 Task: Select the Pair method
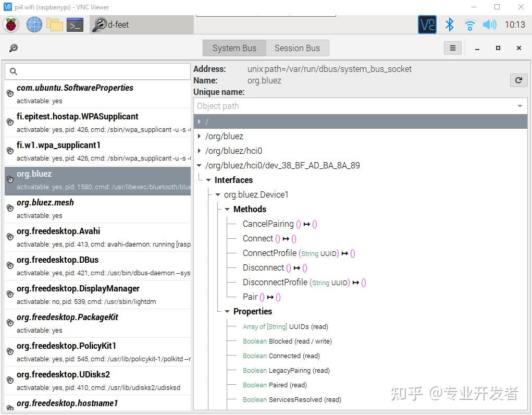[261, 297]
